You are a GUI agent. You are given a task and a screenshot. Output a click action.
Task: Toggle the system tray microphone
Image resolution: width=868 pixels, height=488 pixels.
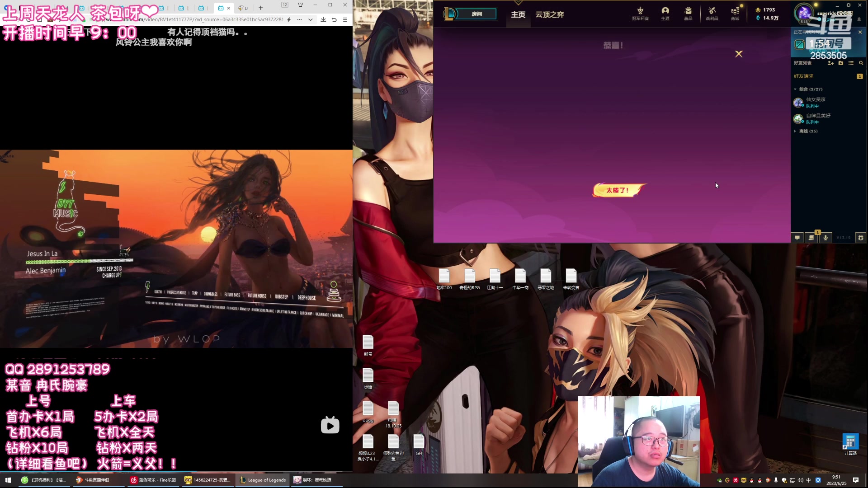tap(776, 480)
